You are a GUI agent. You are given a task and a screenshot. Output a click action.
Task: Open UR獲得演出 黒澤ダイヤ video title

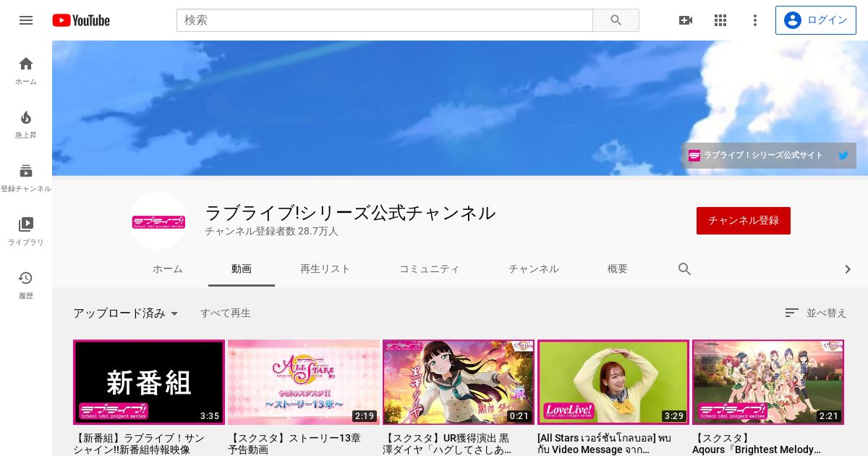(x=448, y=444)
